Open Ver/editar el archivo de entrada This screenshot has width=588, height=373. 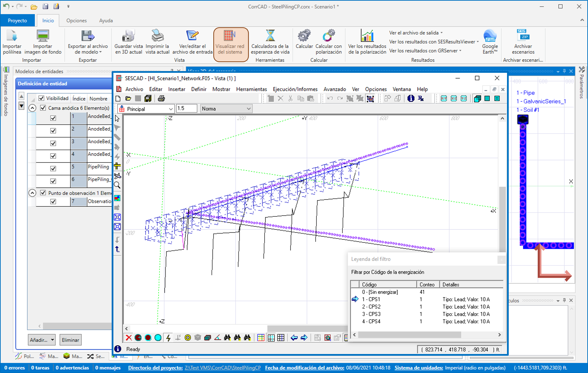(x=192, y=42)
